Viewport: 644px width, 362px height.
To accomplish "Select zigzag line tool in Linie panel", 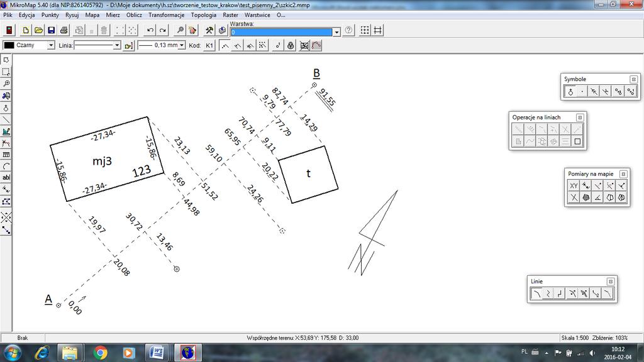I will pos(548,293).
